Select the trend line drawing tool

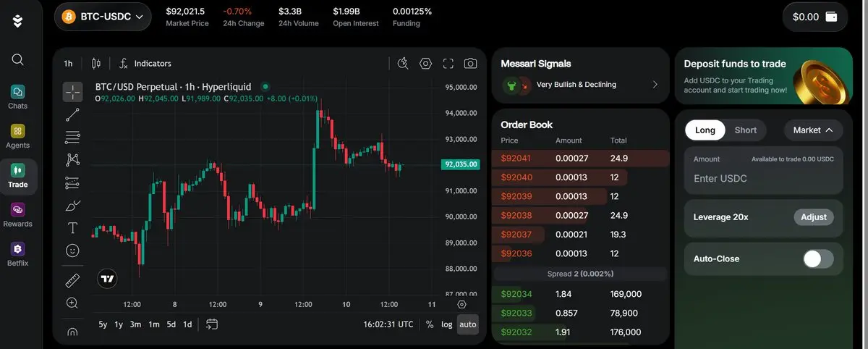[x=72, y=114]
